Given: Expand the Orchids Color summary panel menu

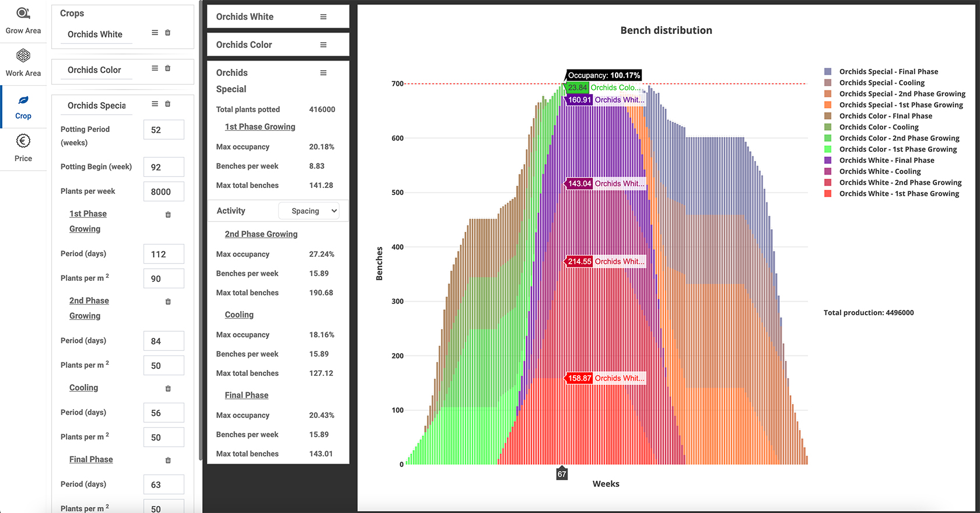Looking at the screenshot, I should pos(323,45).
